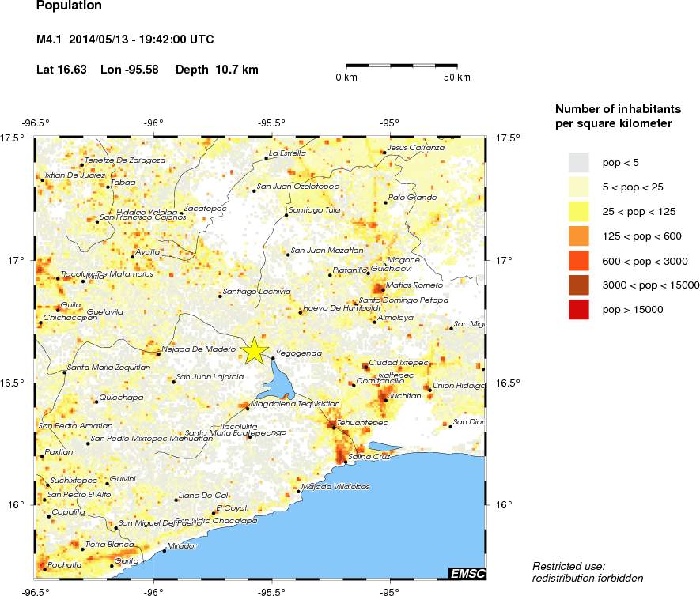
Task: Click the Ciudad Ixtepec marker
Action: (365, 367)
